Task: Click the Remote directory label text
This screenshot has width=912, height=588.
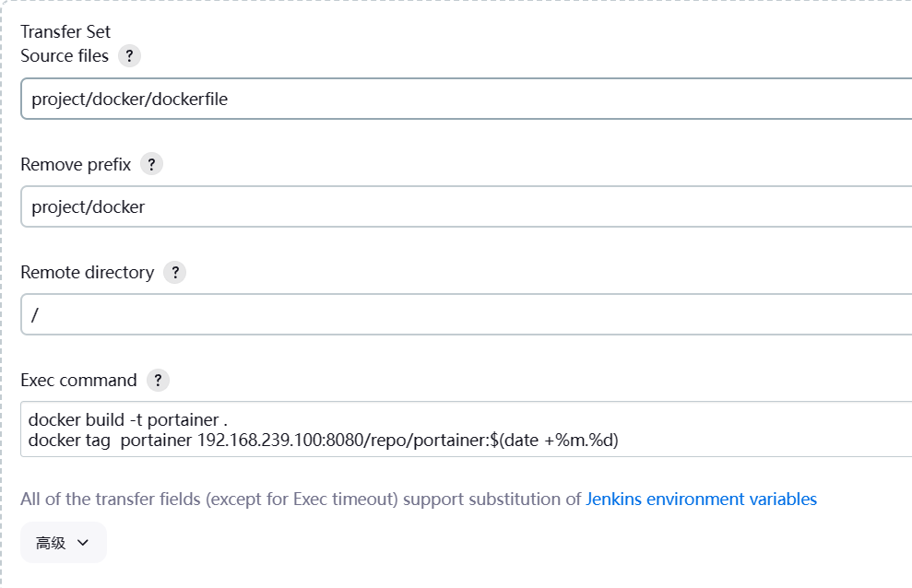Action: [87, 273]
